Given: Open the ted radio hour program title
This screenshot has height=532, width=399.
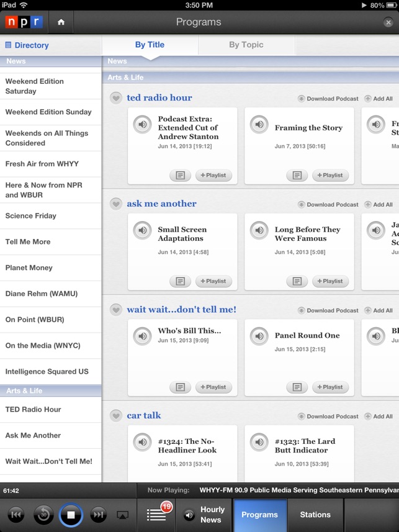Looking at the screenshot, I should tap(159, 97).
